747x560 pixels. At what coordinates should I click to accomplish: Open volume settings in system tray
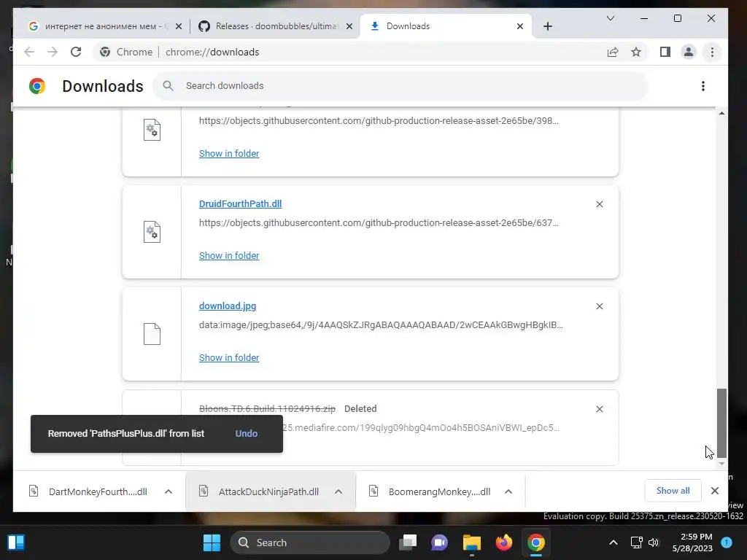pyautogui.click(x=654, y=542)
